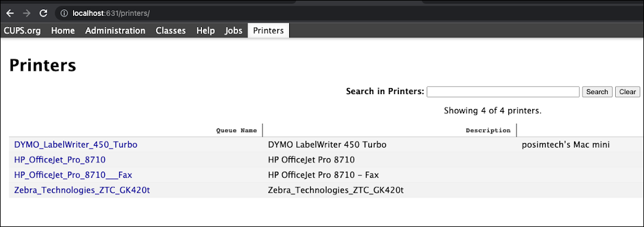The image size is (644, 227).
Task: Click the browser forward arrow
Action: (26, 13)
